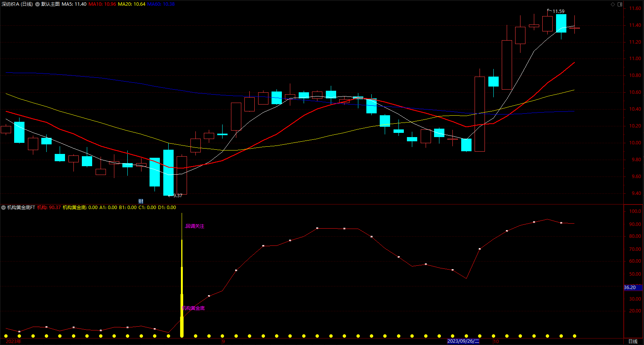The height and width of the screenshot is (345, 644).
Task: Toggle the right side panel icon
Action: tap(620, 4)
